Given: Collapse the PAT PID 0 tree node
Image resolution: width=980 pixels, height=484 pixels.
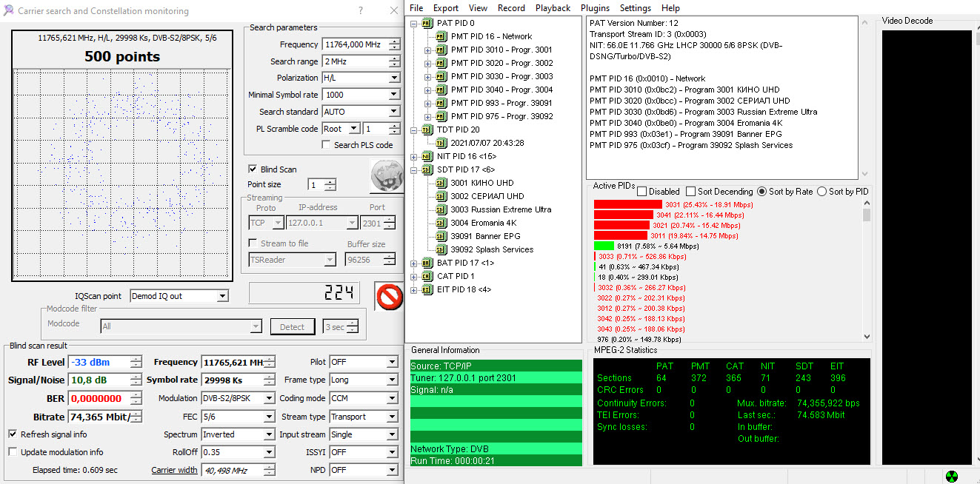Looking at the screenshot, I should pos(414,23).
